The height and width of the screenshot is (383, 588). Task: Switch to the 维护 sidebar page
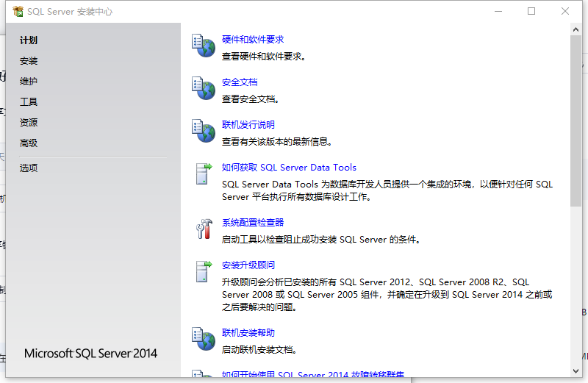[x=29, y=81]
